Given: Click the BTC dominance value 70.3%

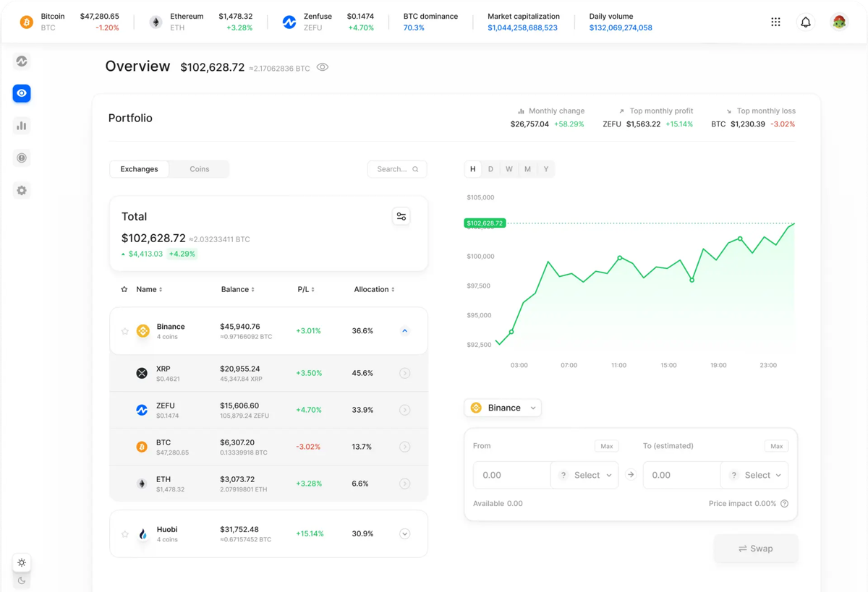Looking at the screenshot, I should pyautogui.click(x=414, y=28).
